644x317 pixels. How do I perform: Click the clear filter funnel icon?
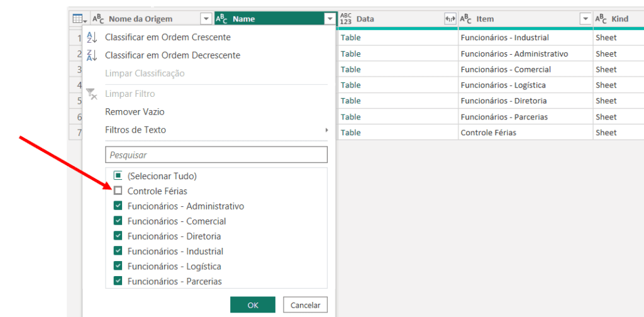[92, 94]
